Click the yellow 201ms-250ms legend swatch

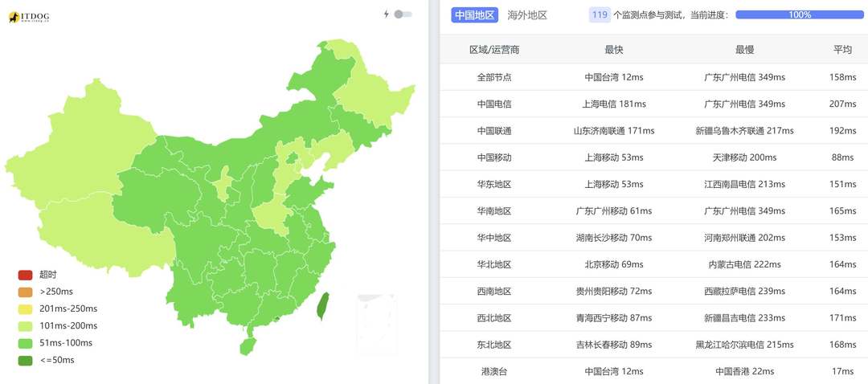coord(26,308)
